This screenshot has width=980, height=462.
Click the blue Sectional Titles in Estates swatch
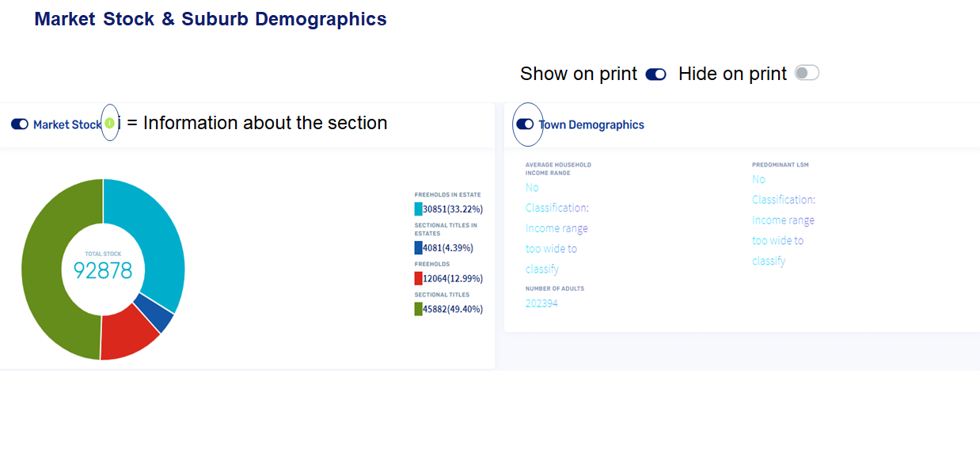click(x=418, y=248)
